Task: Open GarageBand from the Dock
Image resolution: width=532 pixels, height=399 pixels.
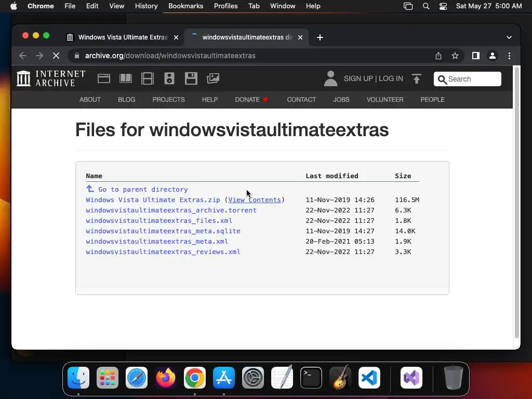Action: pos(340,378)
